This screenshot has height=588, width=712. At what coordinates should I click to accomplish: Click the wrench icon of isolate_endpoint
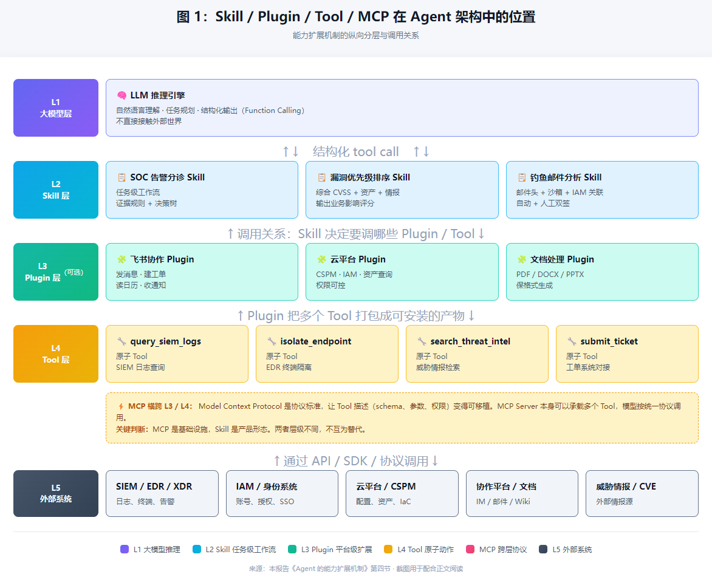click(x=272, y=341)
